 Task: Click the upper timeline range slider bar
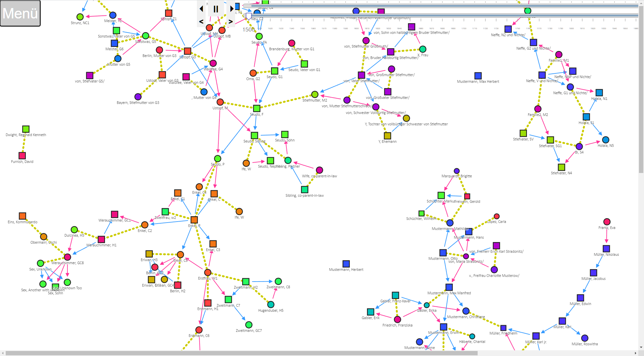[x=436, y=6]
